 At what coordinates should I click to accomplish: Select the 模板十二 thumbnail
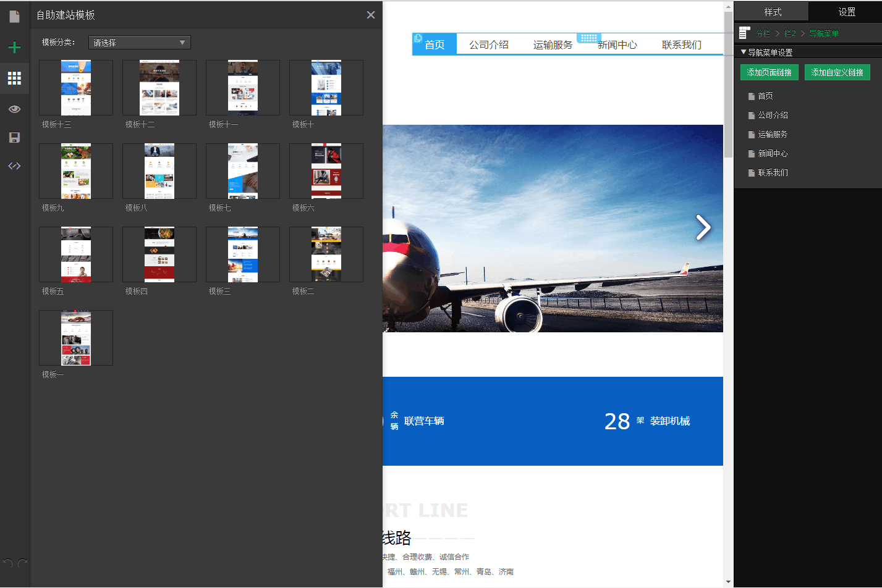click(x=159, y=88)
